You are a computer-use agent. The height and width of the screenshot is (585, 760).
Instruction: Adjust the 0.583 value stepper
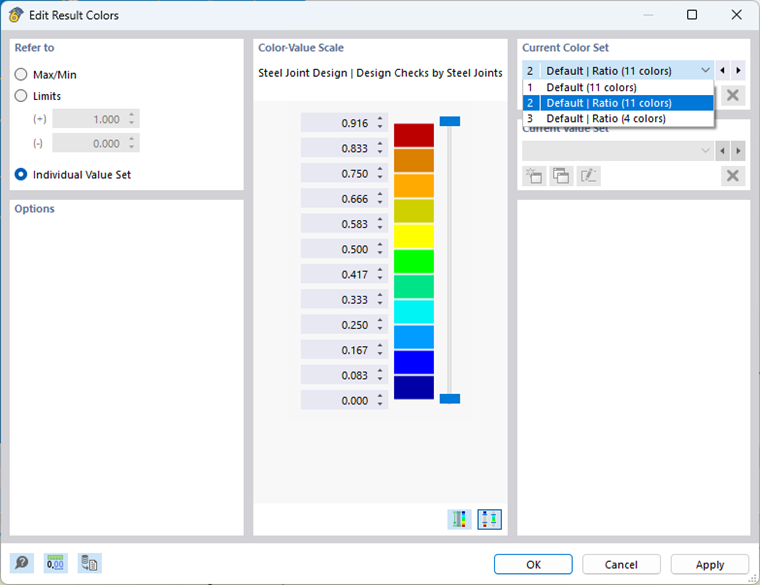click(x=380, y=224)
